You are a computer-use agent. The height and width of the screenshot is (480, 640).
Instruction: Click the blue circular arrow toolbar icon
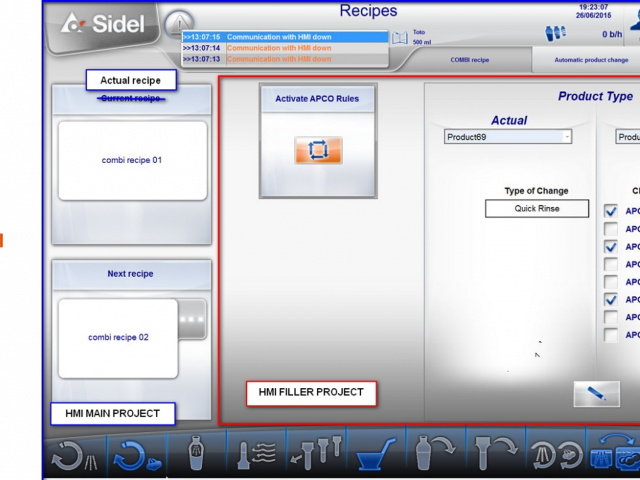(x=134, y=455)
